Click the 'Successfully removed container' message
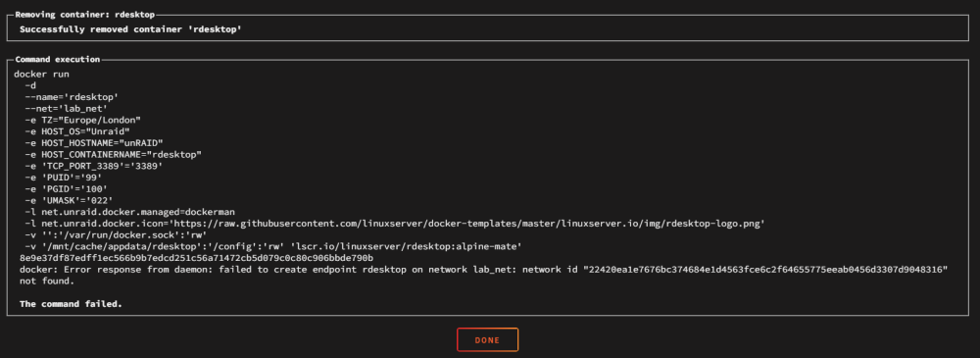980x358 pixels. point(130,29)
